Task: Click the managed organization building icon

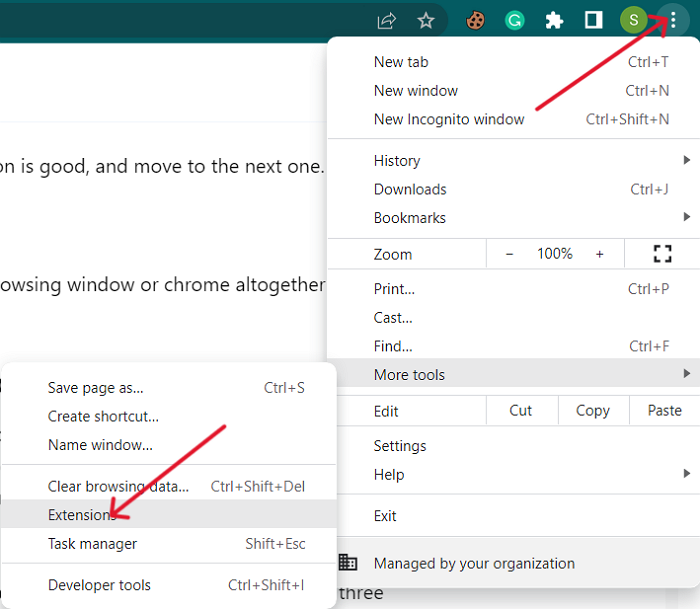Action: (x=348, y=562)
